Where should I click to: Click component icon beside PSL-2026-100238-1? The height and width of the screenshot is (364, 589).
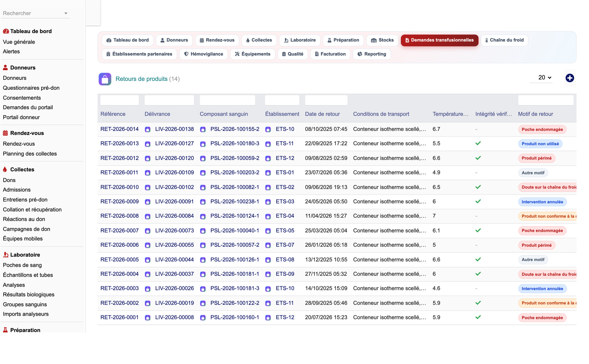(x=203, y=202)
